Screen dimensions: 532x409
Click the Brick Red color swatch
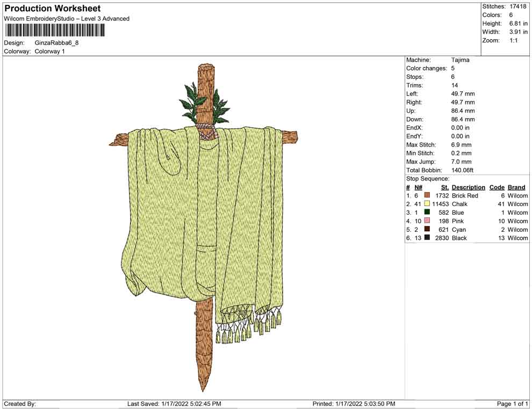[x=427, y=195]
